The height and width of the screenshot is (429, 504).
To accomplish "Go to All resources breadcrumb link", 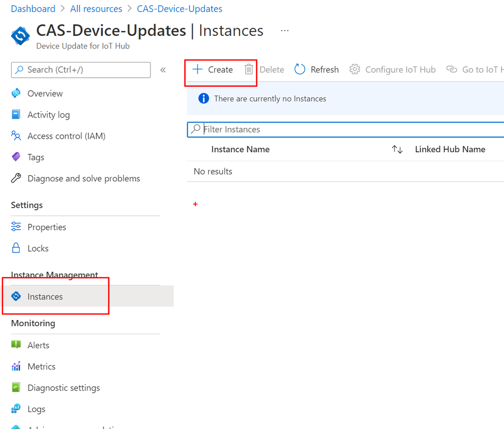I will [x=96, y=9].
